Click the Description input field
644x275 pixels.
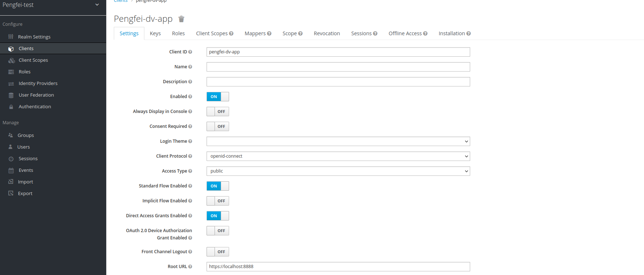point(338,82)
